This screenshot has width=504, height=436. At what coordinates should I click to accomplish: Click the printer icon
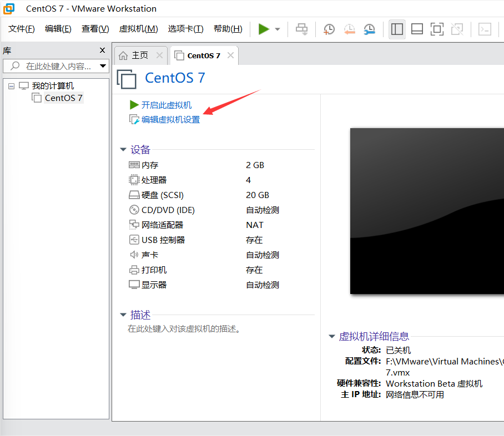pyautogui.click(x=134, y=270)
